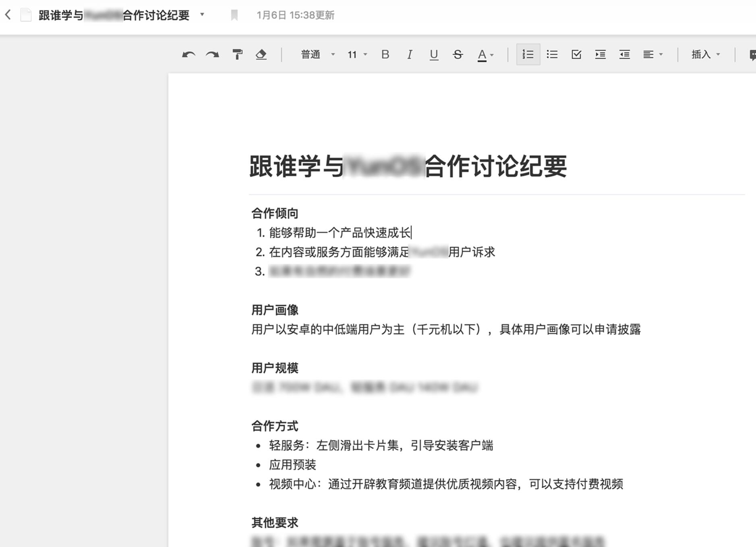Screen dimensions: 756x547
Task: Toggle the numbered list button
Action: (x=528, y=54)
